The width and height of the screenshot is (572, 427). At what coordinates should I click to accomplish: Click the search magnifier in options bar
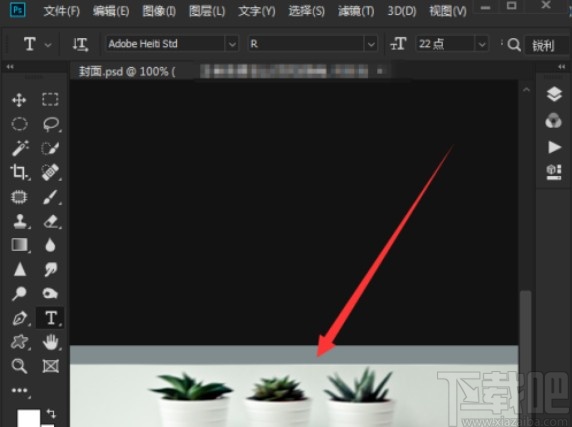tap(514, 45)
